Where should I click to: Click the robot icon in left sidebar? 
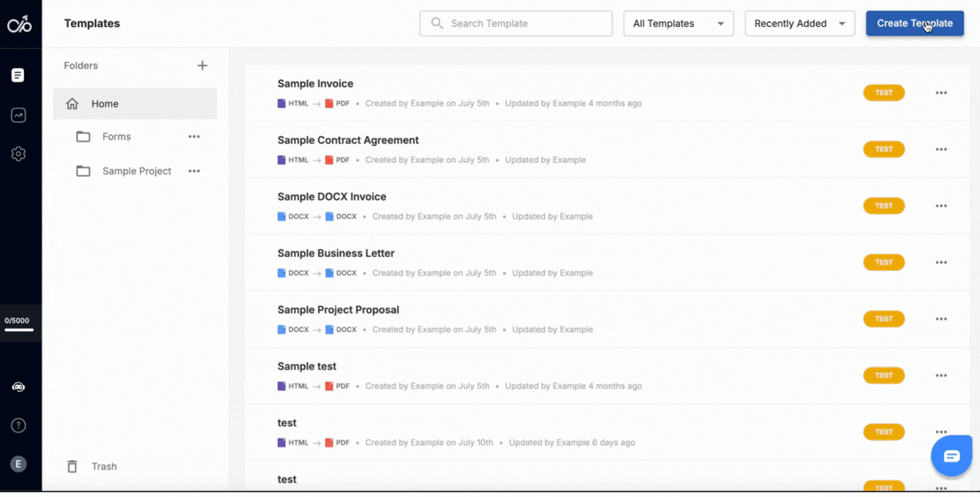tap(18, 387)
